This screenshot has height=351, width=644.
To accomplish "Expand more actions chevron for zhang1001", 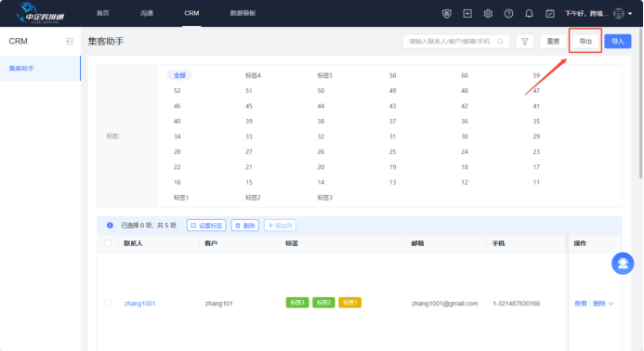I will 611,304.
